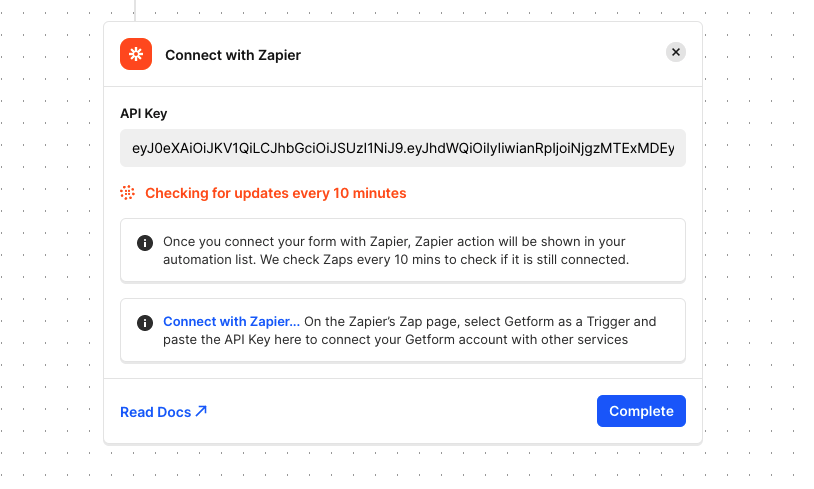Click the empty footer area between Read Docs and Complete
The width and height of the screenshot is (814, 489).
[x=402, y=411]
